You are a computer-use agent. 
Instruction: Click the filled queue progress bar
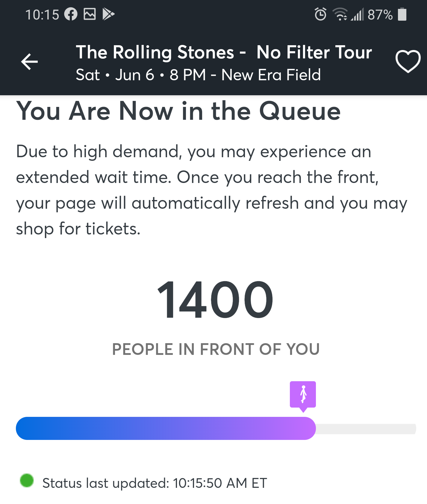pos(166,428)
